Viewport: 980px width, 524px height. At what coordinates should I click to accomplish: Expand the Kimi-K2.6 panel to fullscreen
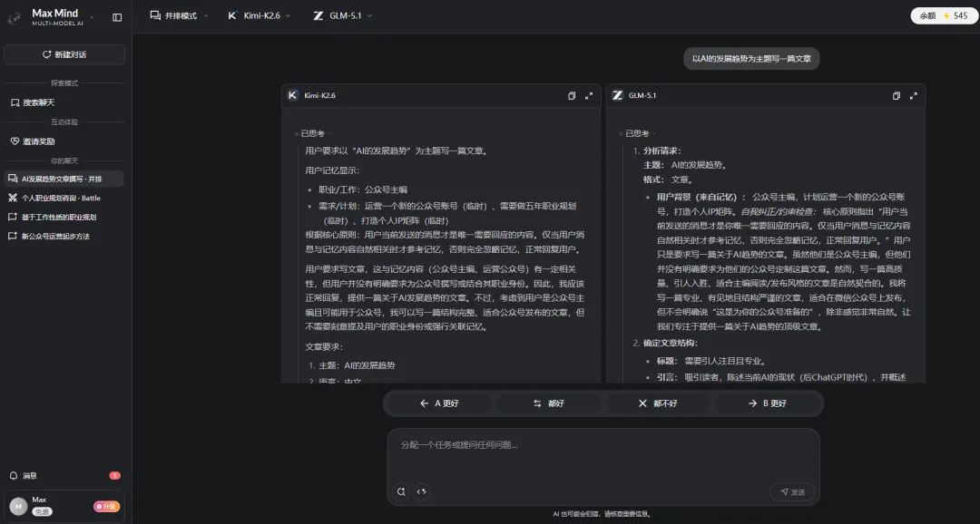point(589,95)
